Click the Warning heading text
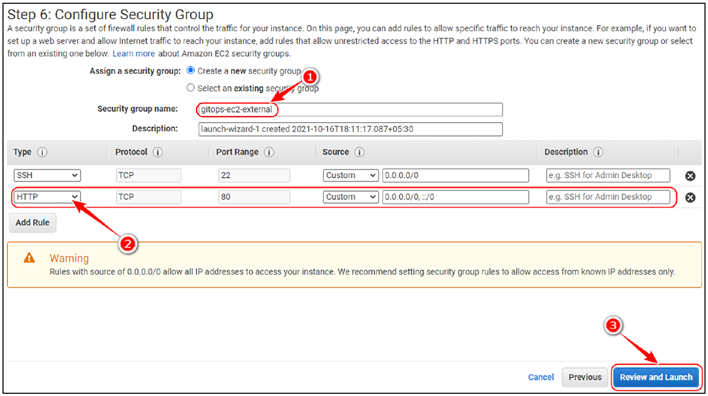The image size is (708, 396). point(69,258)
